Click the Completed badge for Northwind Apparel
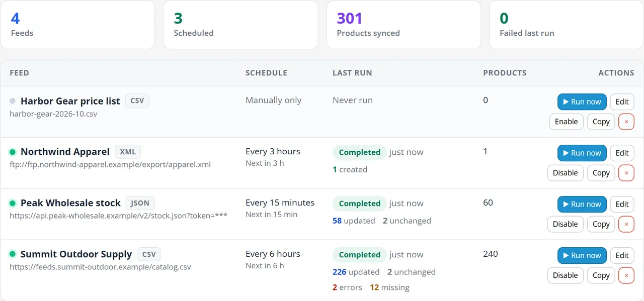This screenshot has height=301, width=644. point(360,152)
